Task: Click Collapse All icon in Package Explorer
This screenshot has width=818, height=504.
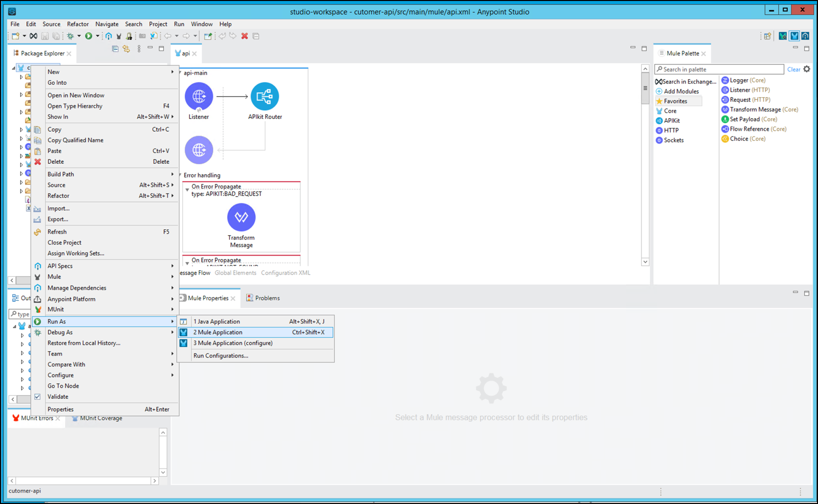Action: (x=115, y=49)
